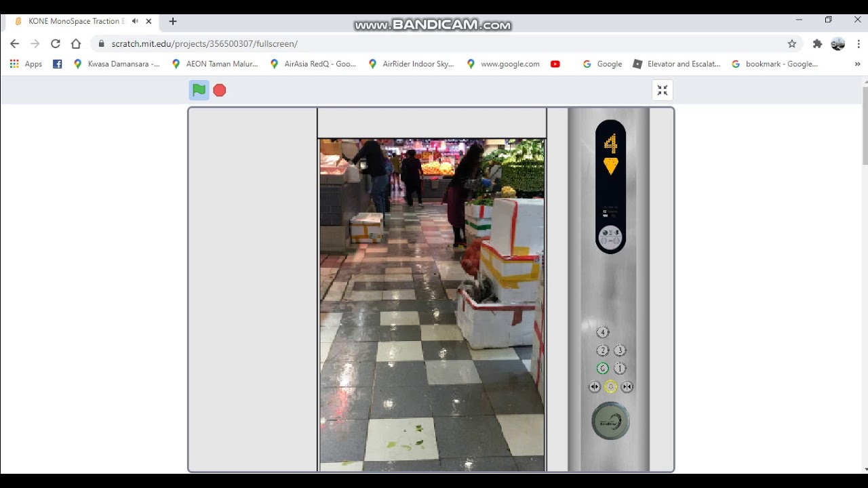The image size is (868, 488).
Task: Open the Chrome three-dot menu
Action: 859,43
